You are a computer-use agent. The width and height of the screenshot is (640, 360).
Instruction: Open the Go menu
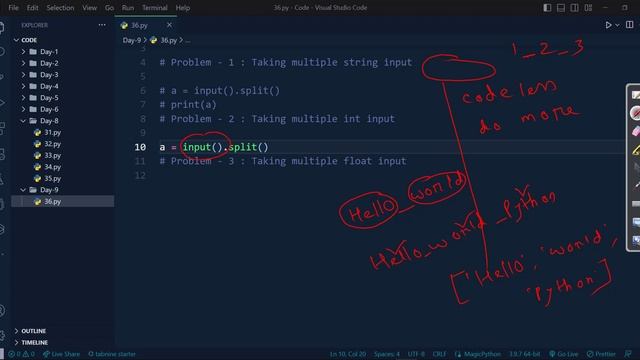(x=109, y=8)
